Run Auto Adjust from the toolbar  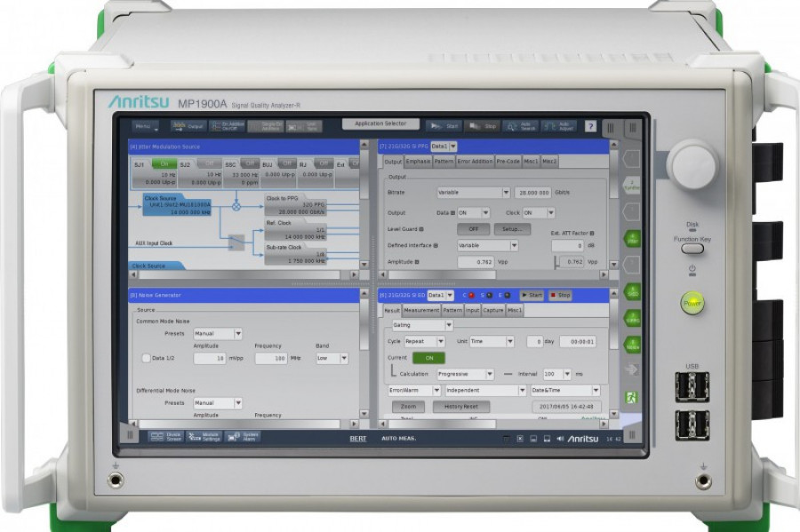point(559,126)
